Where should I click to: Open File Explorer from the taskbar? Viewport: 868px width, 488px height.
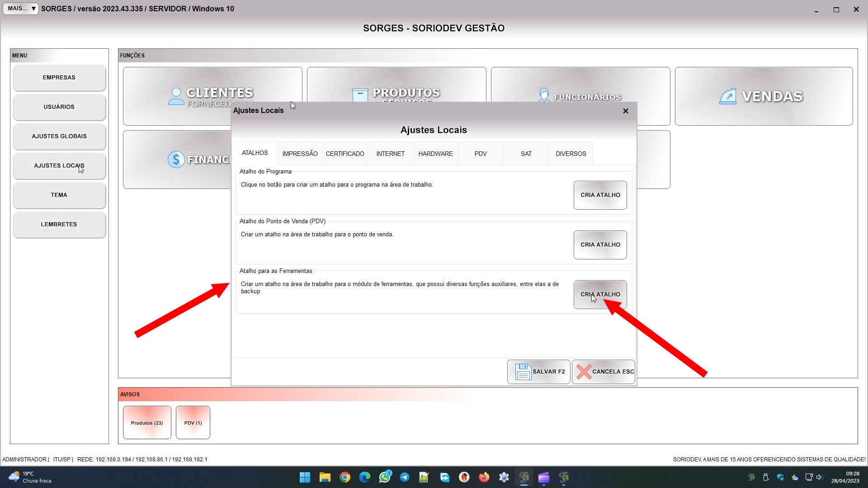tap(325, 478)
